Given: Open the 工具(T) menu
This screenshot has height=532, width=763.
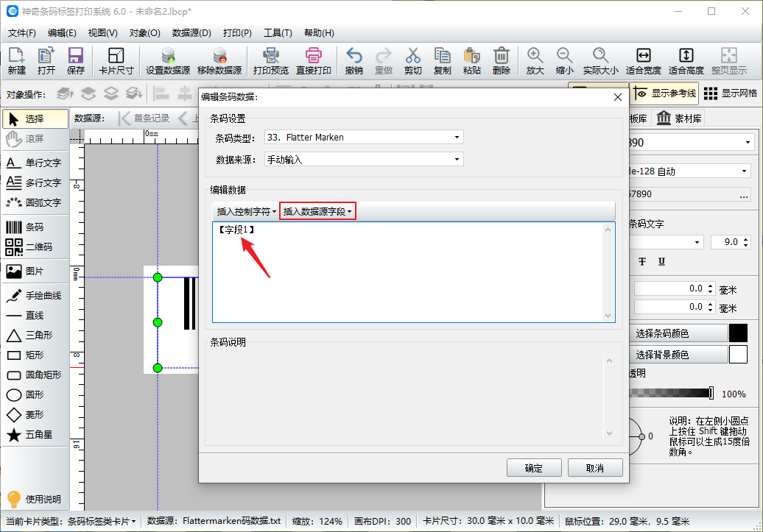Looking at the screenshot, I should pyautogui.click(x=278, y=33).
